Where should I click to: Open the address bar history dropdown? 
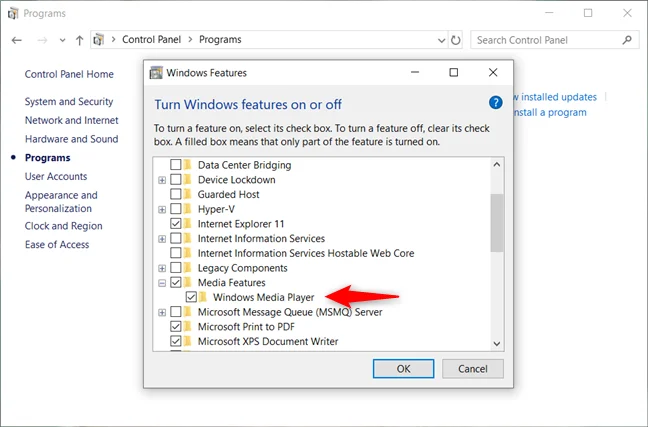[441, 41]
